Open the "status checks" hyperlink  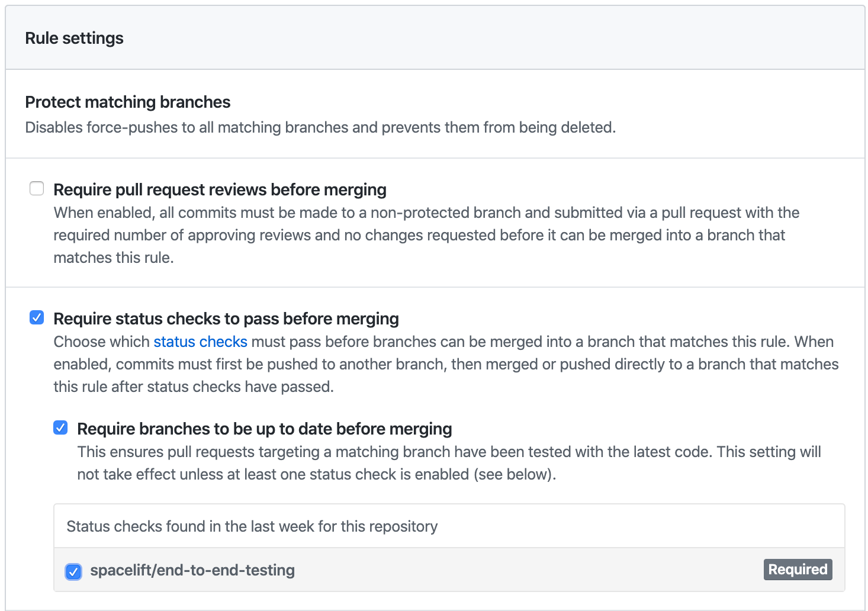[x=200, y=342]
